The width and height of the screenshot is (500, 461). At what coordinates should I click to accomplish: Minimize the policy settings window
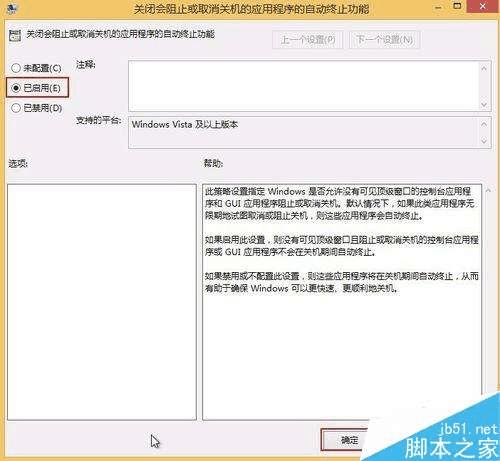[439, 7]
